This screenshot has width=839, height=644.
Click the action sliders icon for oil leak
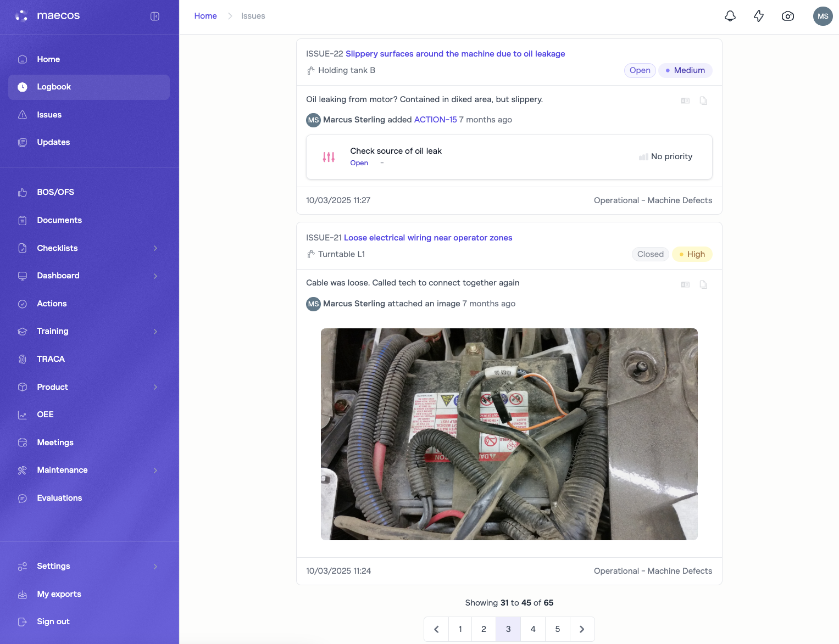pyautogui.click(x=329, y=157)
